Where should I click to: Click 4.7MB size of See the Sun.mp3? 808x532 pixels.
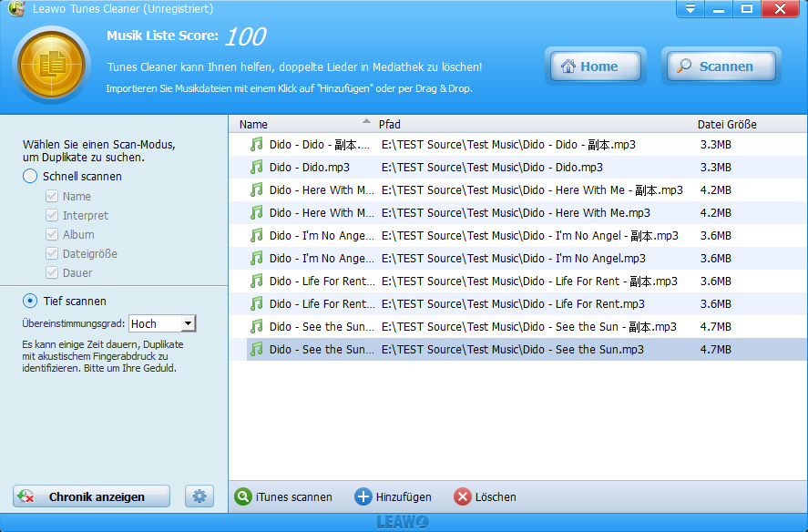(716, 349)
